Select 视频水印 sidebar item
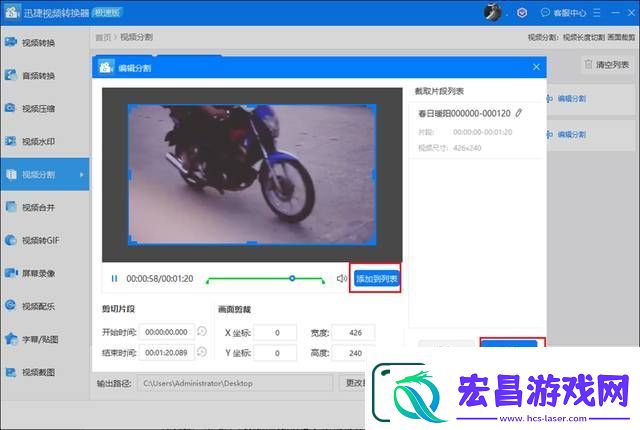The height and width of the screenshot is (430, 640). pyautogui.click(x=38, y=142)
